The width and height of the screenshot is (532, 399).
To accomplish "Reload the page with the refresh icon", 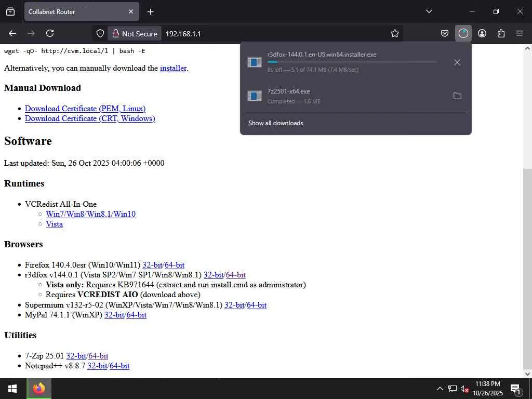I will click(x=50, y=33).
